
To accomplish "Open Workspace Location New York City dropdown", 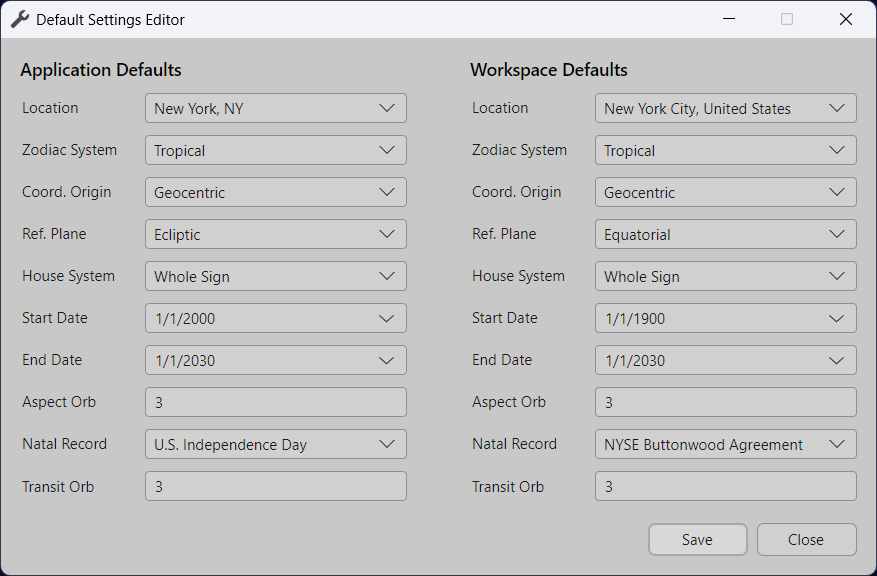I will point(725,108).
